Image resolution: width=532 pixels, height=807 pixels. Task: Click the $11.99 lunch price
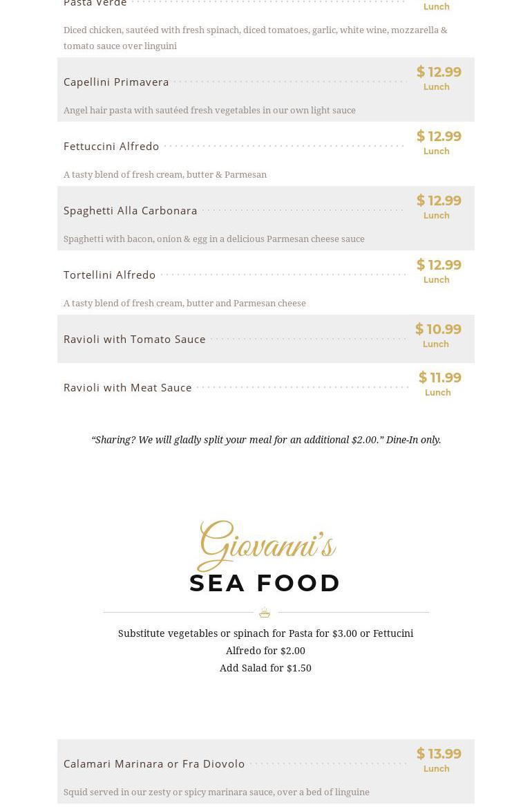[439, 378]
